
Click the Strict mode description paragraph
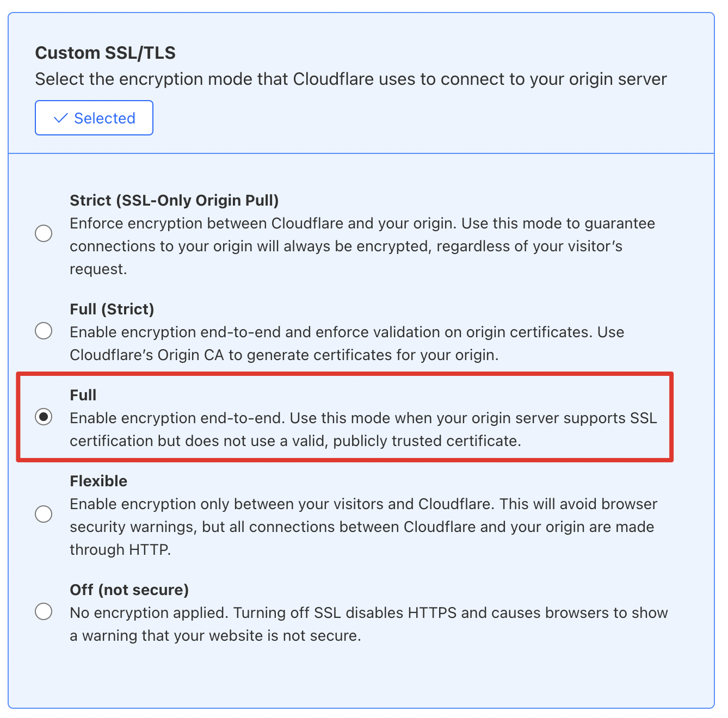point(362,246)
